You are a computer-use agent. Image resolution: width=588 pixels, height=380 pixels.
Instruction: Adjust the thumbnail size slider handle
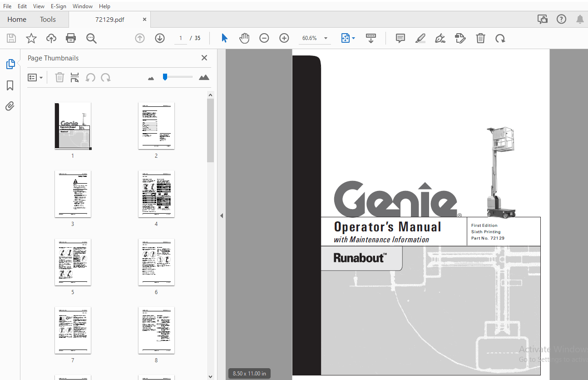click(165, 77)
